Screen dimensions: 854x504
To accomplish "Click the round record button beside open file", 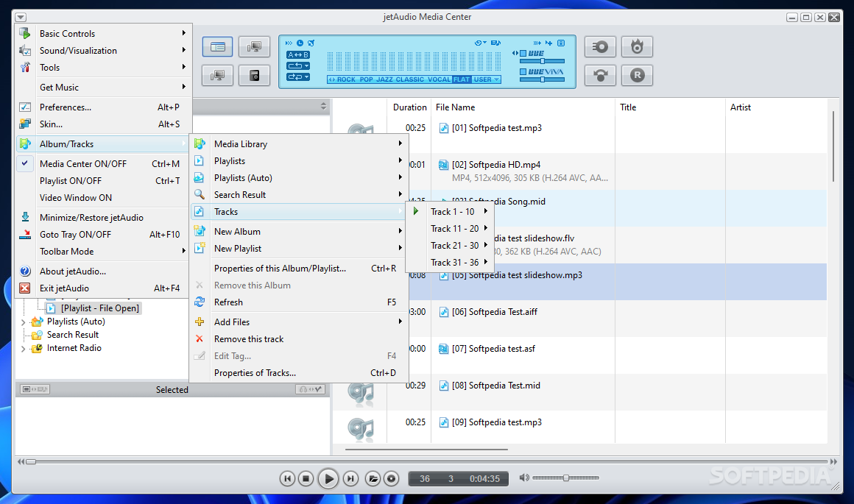I will pyautogui.click(x=391, y=479).
